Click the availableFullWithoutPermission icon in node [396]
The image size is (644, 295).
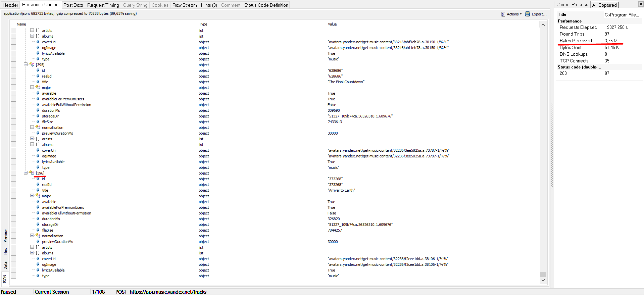click(38, 213)
